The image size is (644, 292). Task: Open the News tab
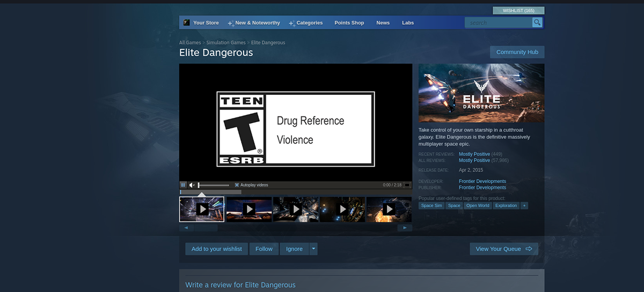click(383, 23)
